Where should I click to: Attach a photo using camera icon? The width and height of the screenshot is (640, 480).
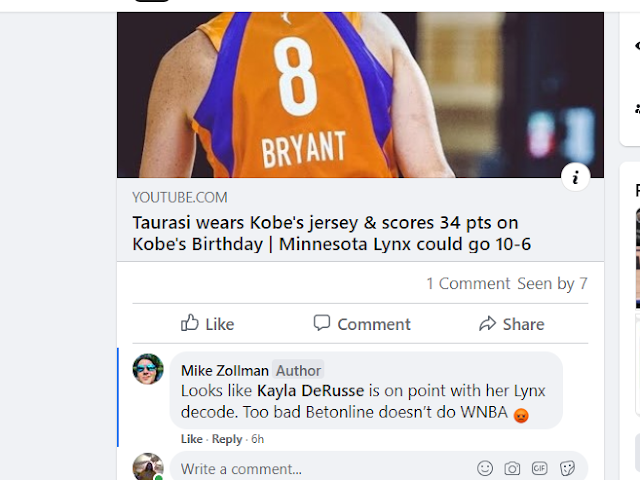coord(512,468)
